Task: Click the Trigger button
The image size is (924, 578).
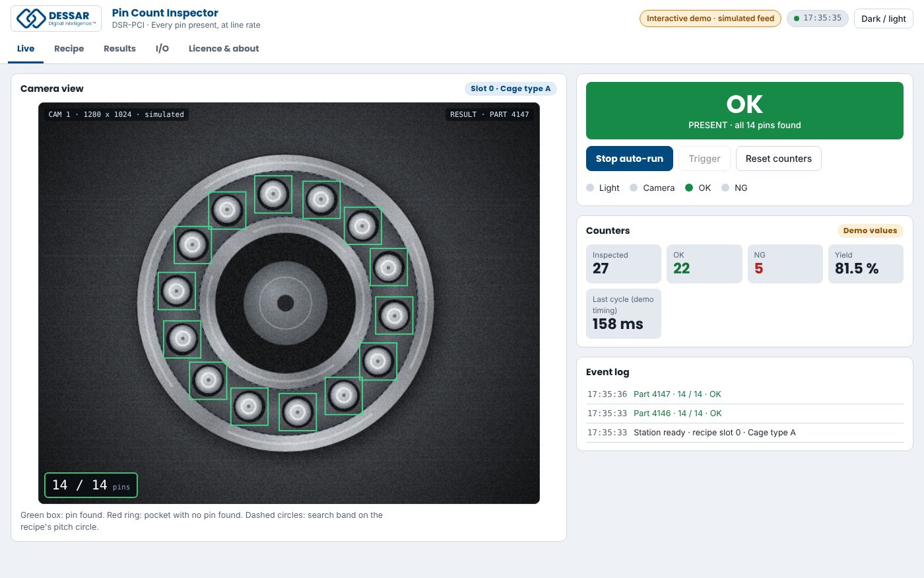Action: coord(704,159)
